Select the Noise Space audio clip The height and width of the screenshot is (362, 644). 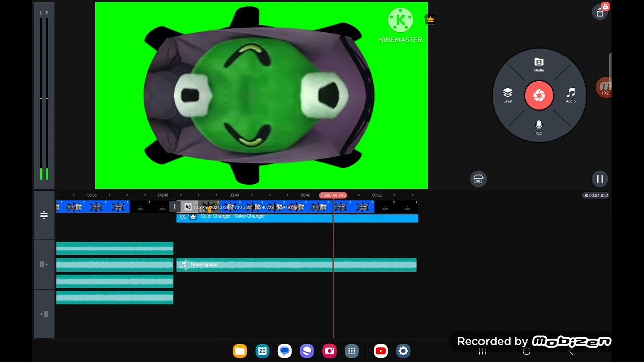click(x=296, y=265)
